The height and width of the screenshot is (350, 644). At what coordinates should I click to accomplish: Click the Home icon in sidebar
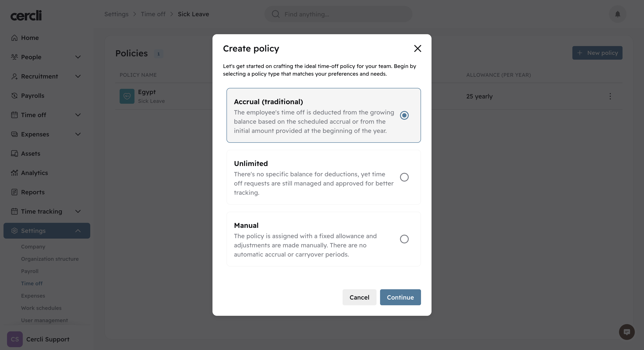[14, 38]
